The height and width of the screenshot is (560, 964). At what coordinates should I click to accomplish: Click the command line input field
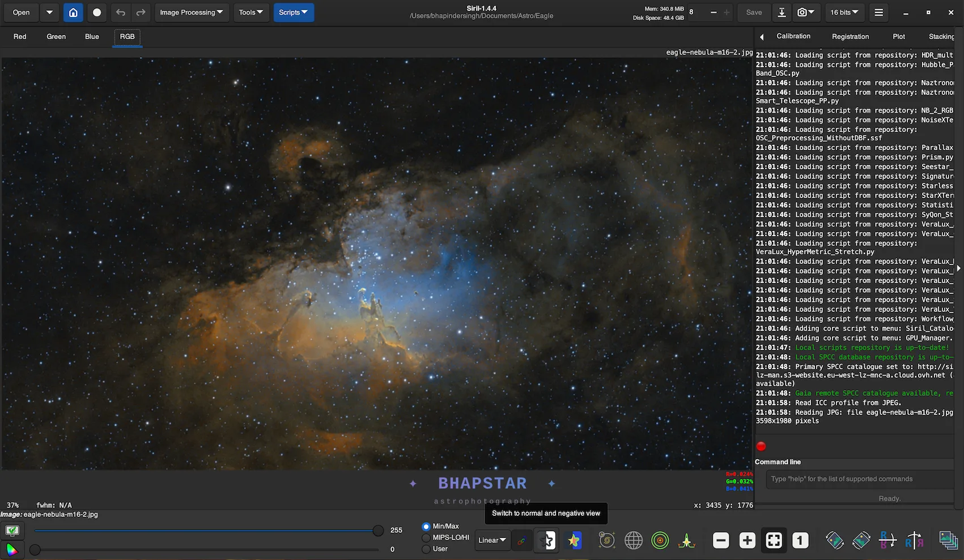860,479
